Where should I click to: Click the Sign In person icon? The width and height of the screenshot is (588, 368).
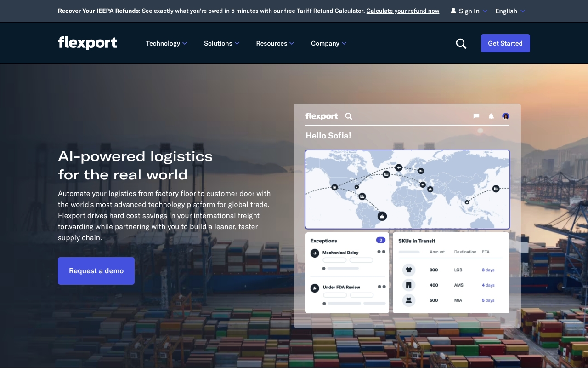(453, 11)
